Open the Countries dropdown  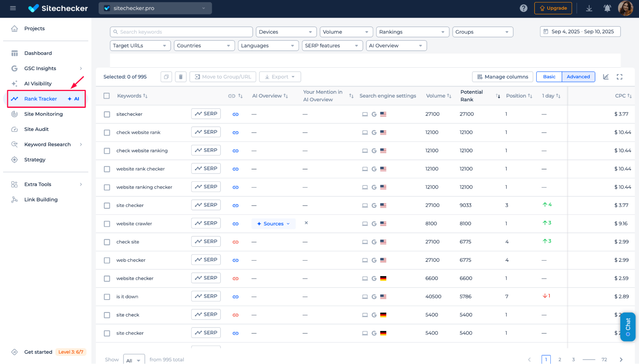pos(204,46)
